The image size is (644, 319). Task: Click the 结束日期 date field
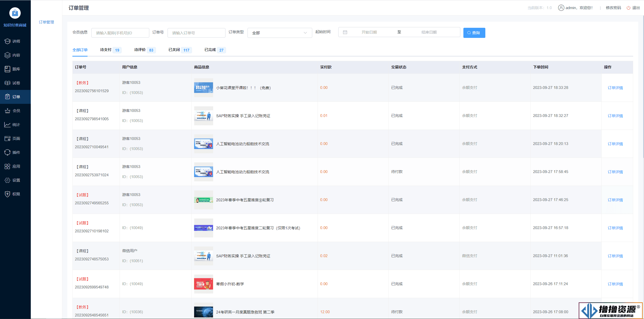click(x=429, y=32)
